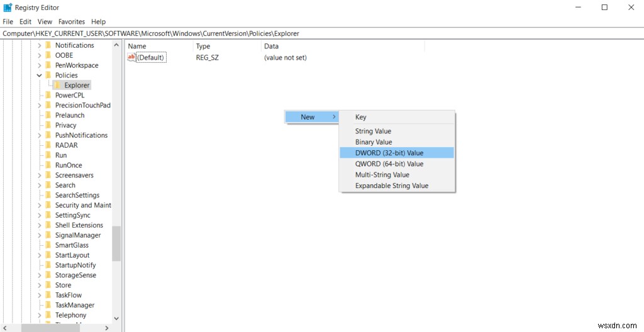Click tree horizontal scroll right arrow

point(107,328)
